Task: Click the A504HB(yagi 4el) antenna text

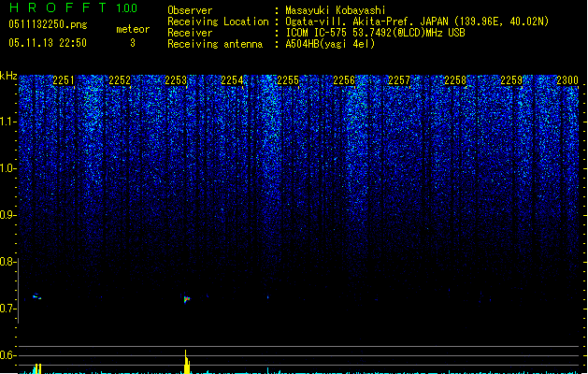Action: pyautogui.click(x=330, y=44)
